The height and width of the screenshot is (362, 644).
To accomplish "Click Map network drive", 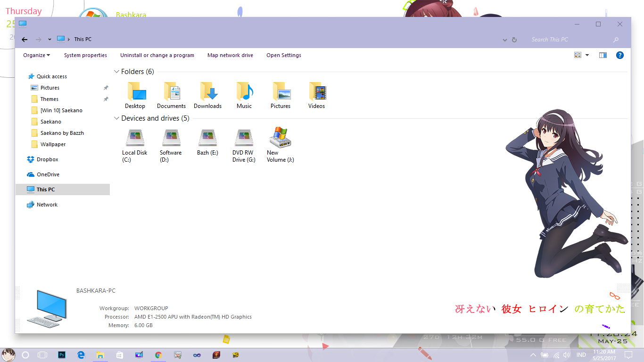I will click(x=230, y=55).
